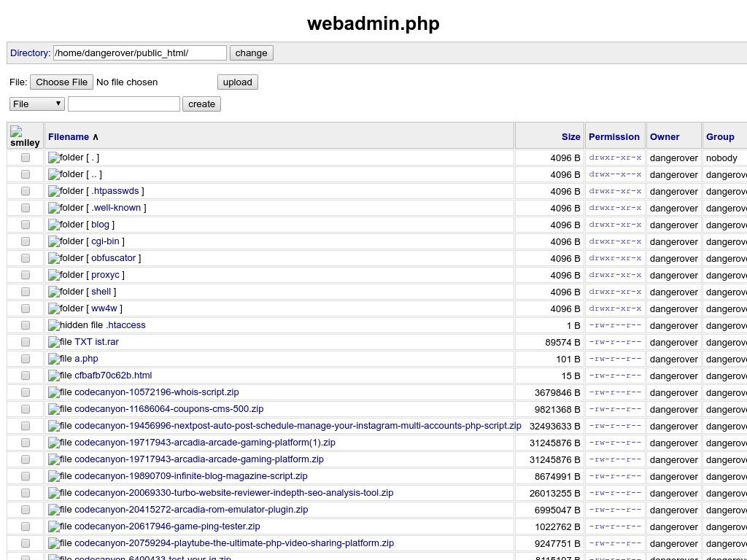Screen dimensions: 747x560
Task: Click file icon beside game-ping-tester.zip
Action: coord(54,526)
